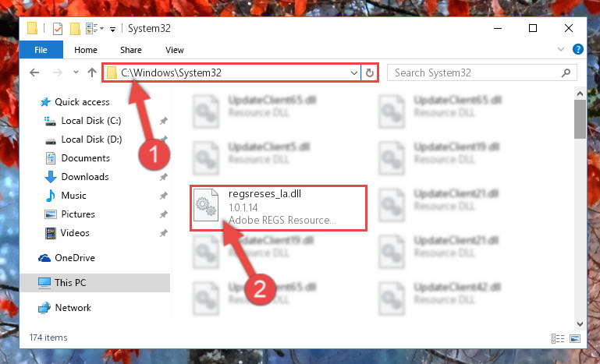Click the Back navigation arrow

click(x=34, y=72)
